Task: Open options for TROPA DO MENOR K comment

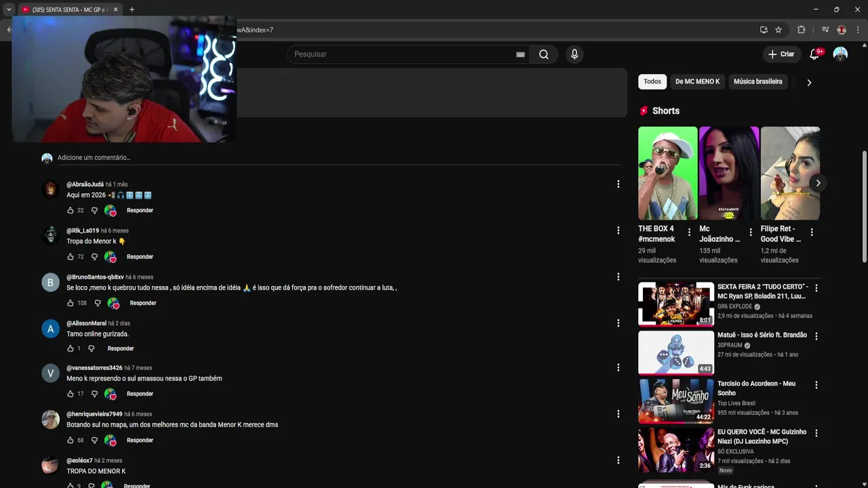Action: [x=618, y=460]
